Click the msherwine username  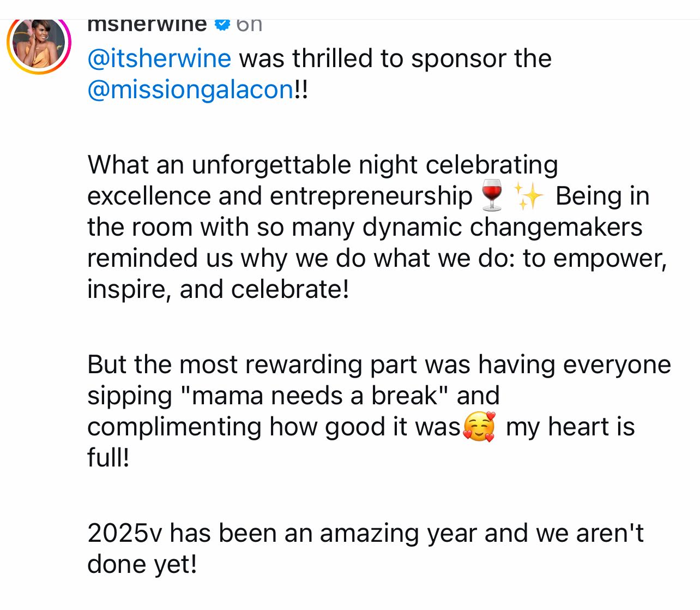click(147, 25)
